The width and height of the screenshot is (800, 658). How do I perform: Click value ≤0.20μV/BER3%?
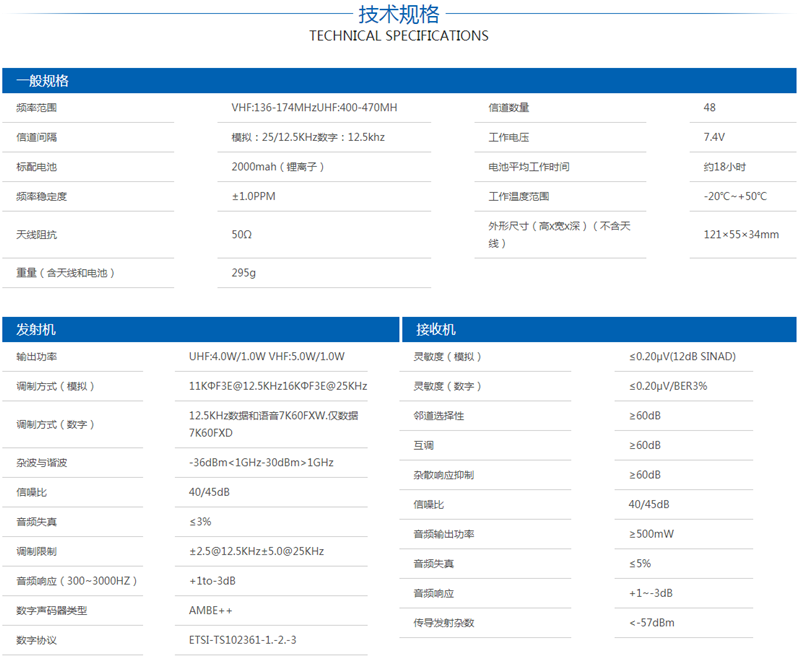tap(668, 386)
